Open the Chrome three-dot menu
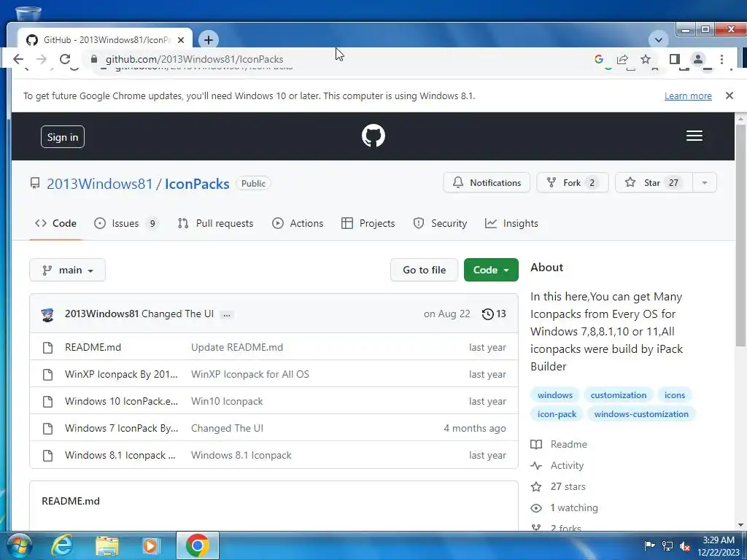Image resolution: width=747 pixels, height=560 pixels. 721,59
